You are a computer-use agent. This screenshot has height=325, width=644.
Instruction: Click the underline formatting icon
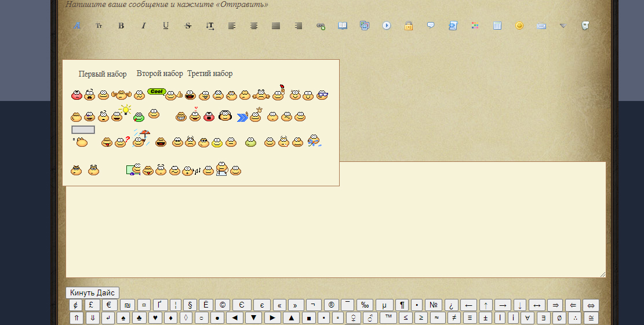point(166,26)
